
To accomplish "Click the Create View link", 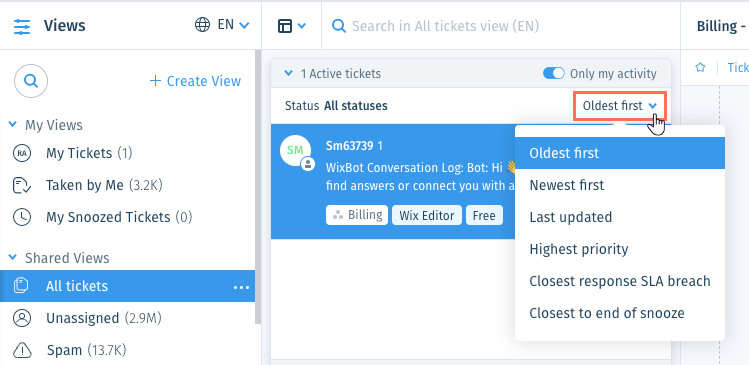I will click(195, 81).
